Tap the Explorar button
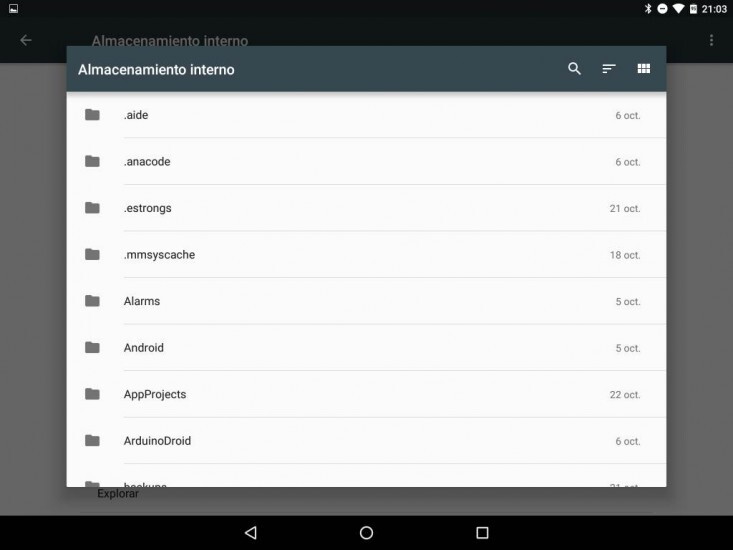 pos(118,494)
